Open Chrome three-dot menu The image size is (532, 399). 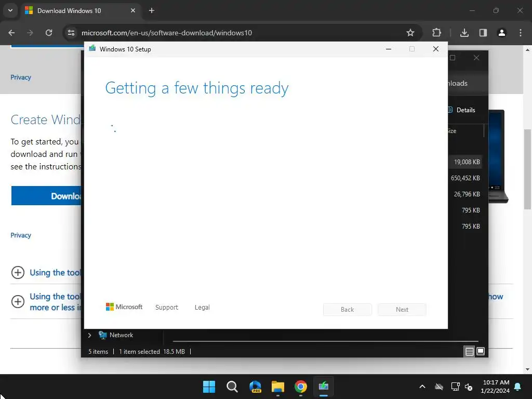tap(521, 33)
